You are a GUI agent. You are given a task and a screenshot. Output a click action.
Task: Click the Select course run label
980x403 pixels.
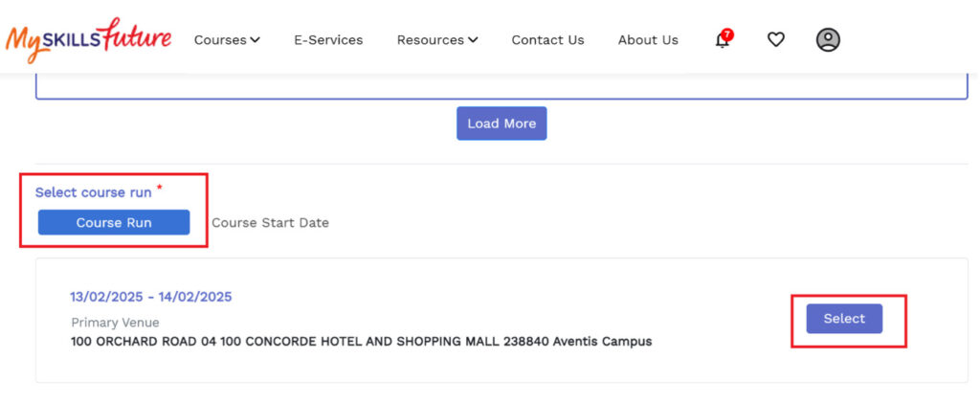pos(93,192)
